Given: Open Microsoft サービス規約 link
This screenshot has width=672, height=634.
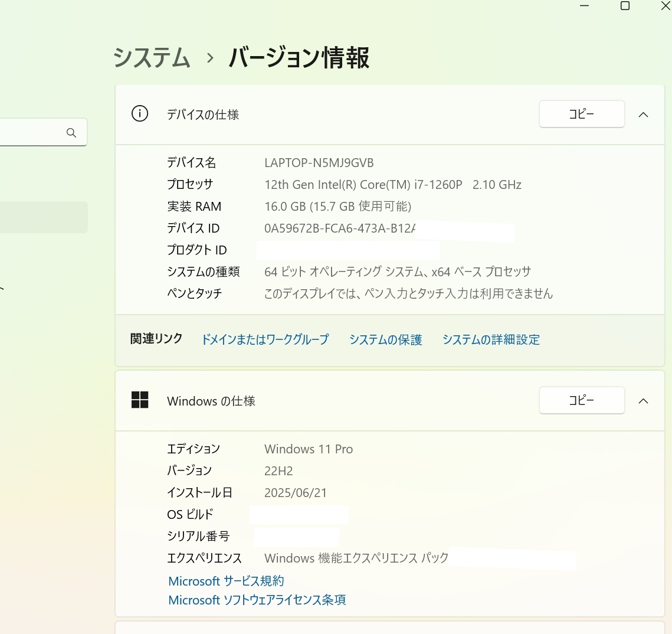Looking at the screenshot, I should [227, 581].
